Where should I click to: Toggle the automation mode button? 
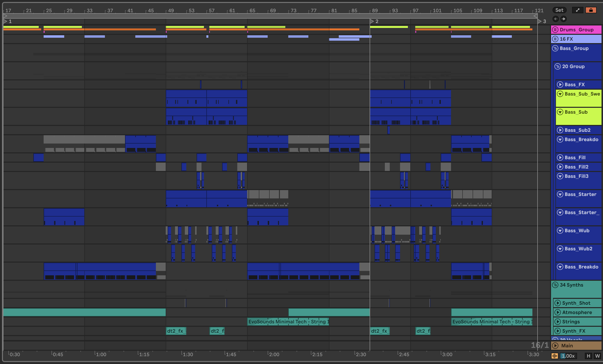578,10
